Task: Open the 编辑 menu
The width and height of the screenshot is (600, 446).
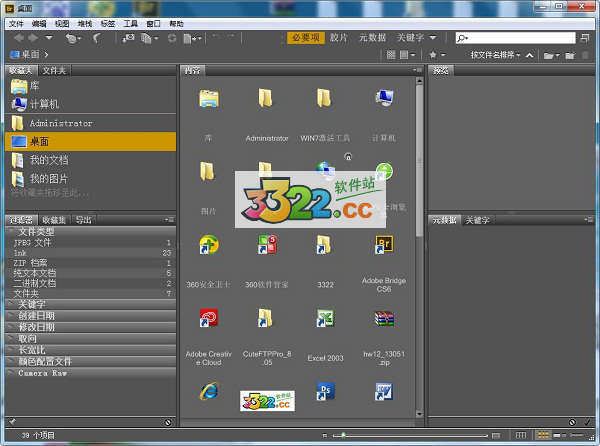Action: (x=39, y=24)
